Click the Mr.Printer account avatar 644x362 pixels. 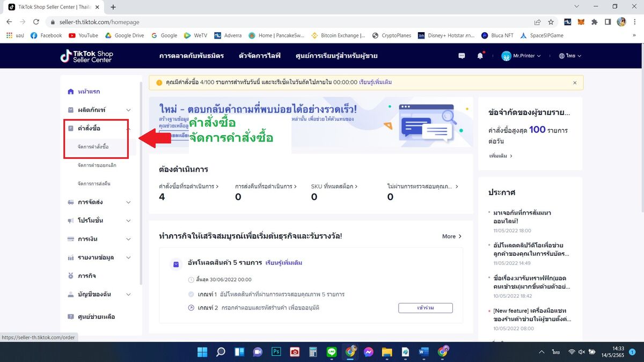coord(506,56)
